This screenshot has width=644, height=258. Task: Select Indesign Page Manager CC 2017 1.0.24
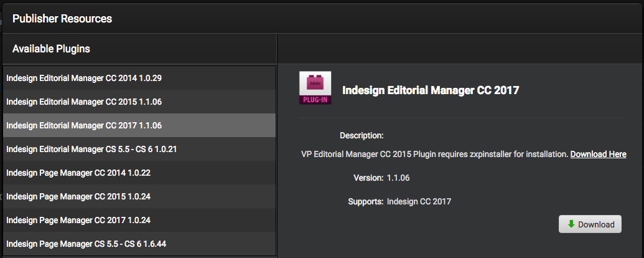pos(78,220)
